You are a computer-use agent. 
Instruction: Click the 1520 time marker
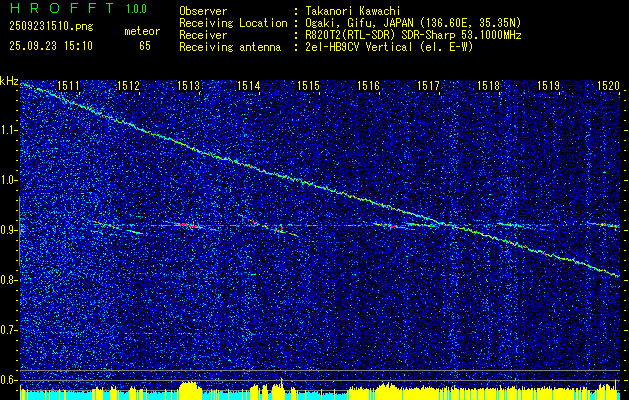click(609, 85)
